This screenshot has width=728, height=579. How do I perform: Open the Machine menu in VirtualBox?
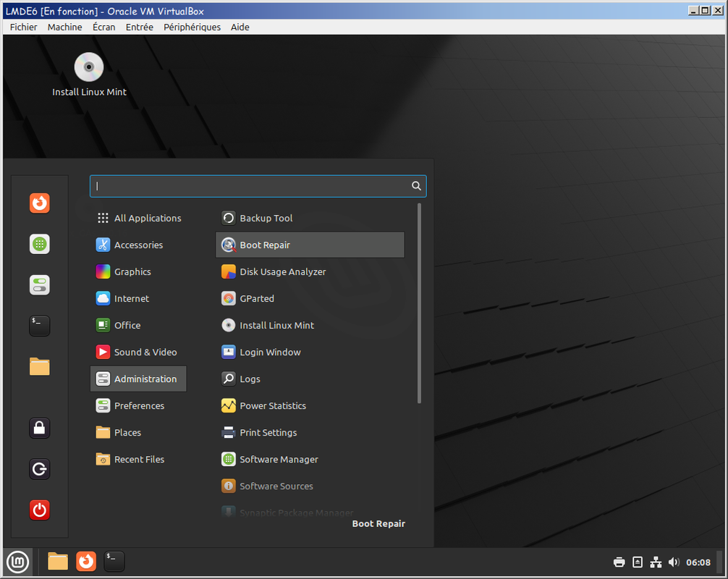64,27
